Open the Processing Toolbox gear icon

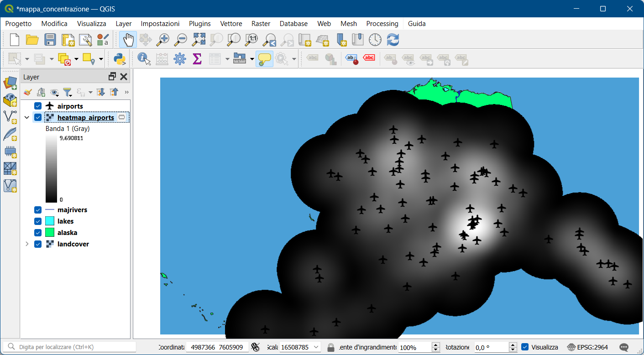pos(180,58)
